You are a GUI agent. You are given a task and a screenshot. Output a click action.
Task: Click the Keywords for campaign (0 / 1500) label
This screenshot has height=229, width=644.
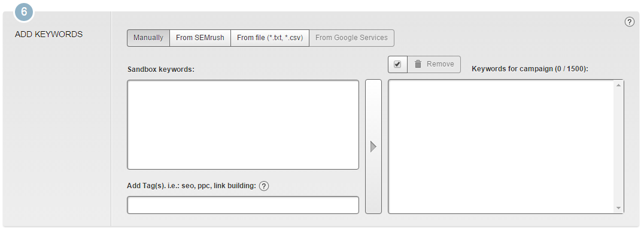(530, 69)
